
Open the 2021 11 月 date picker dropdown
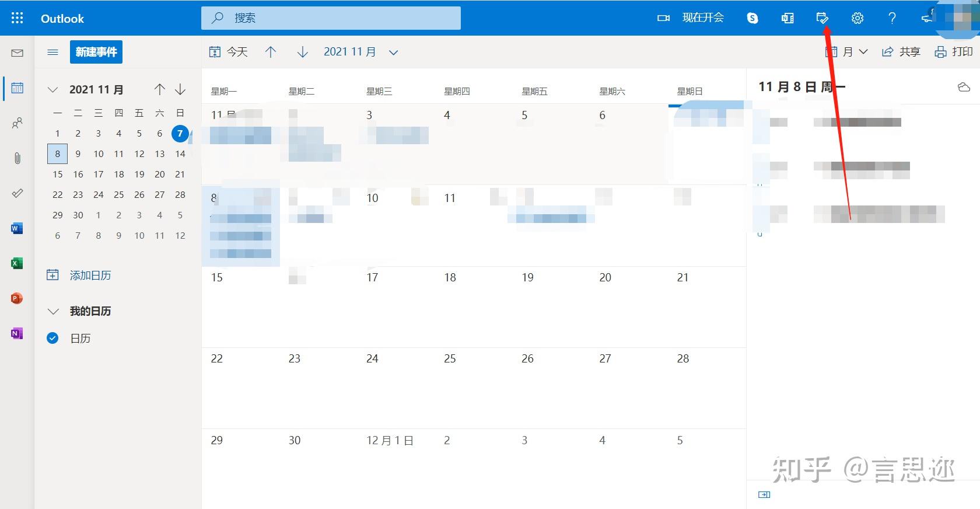click(361, 52)
